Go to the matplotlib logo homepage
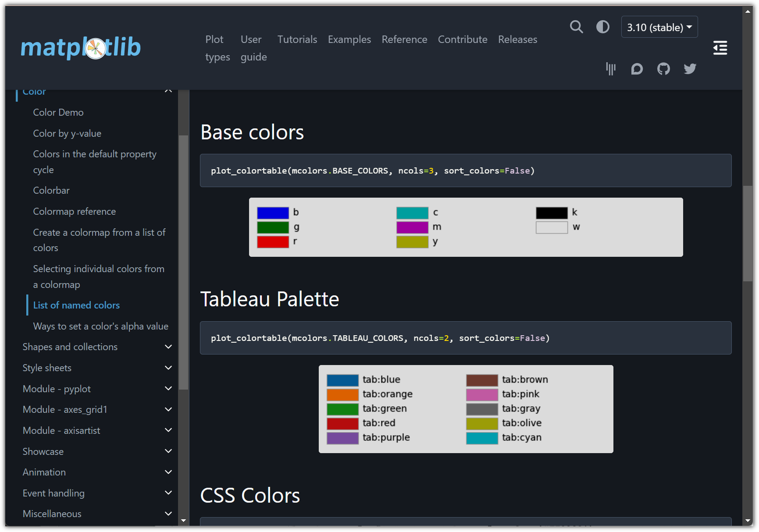The image size is (759, 532). pyautogui.click(x=81, y=47)
